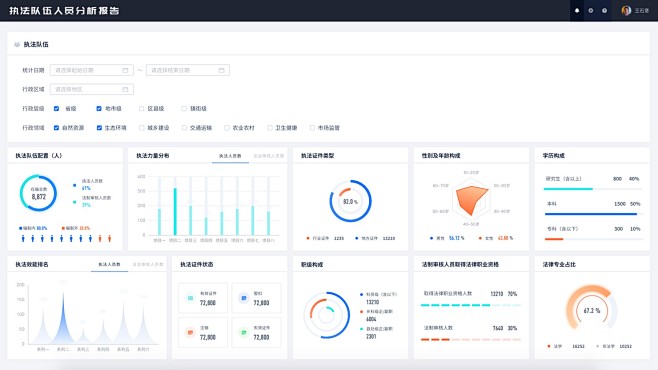Click the first blue person pictogram
The width and height of the screenshot is (658, 370).
click(23, 239)
